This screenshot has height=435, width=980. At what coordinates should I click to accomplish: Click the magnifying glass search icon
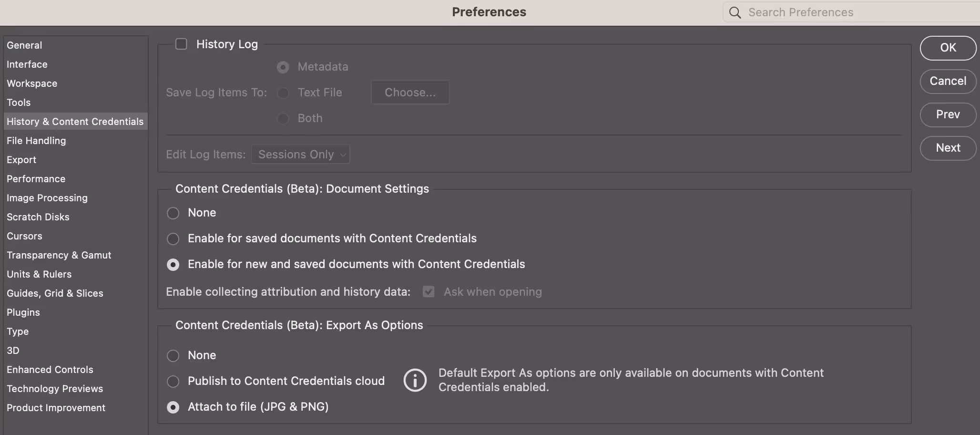pos(735,12)
